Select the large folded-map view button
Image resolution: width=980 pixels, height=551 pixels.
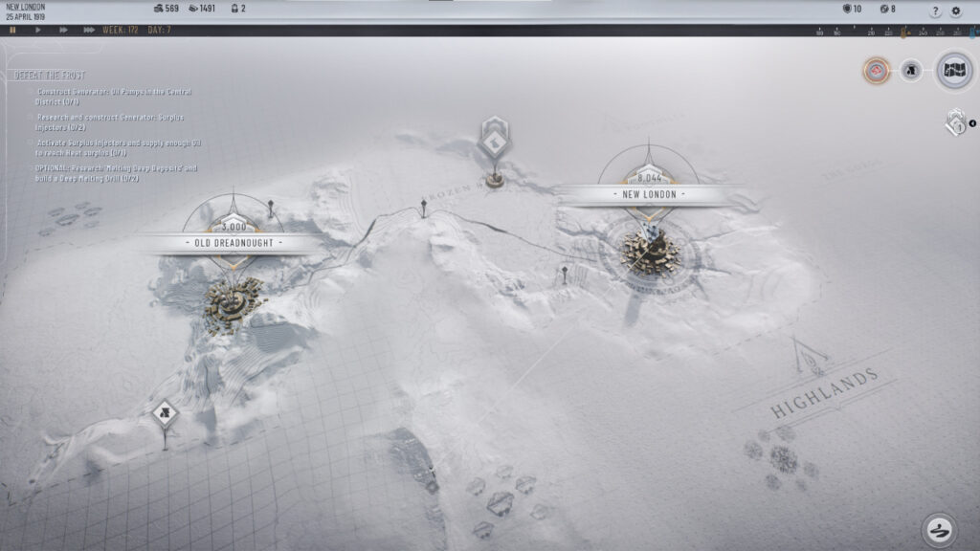click(954, 70)
